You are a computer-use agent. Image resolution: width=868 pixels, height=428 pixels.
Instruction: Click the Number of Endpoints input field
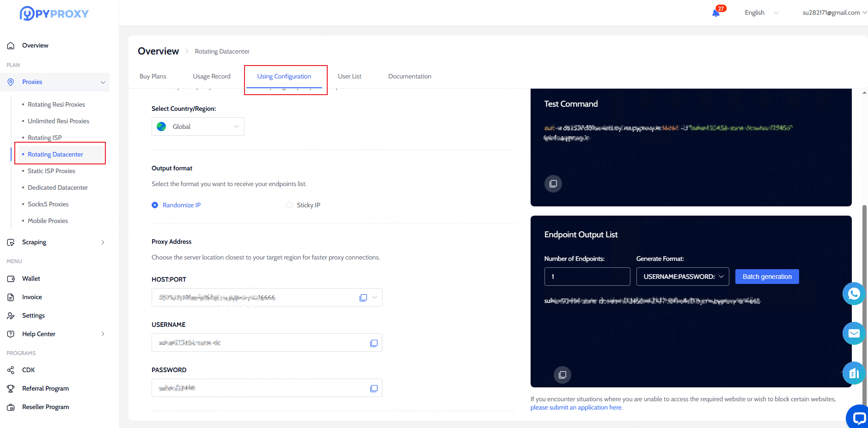(587, 277)
